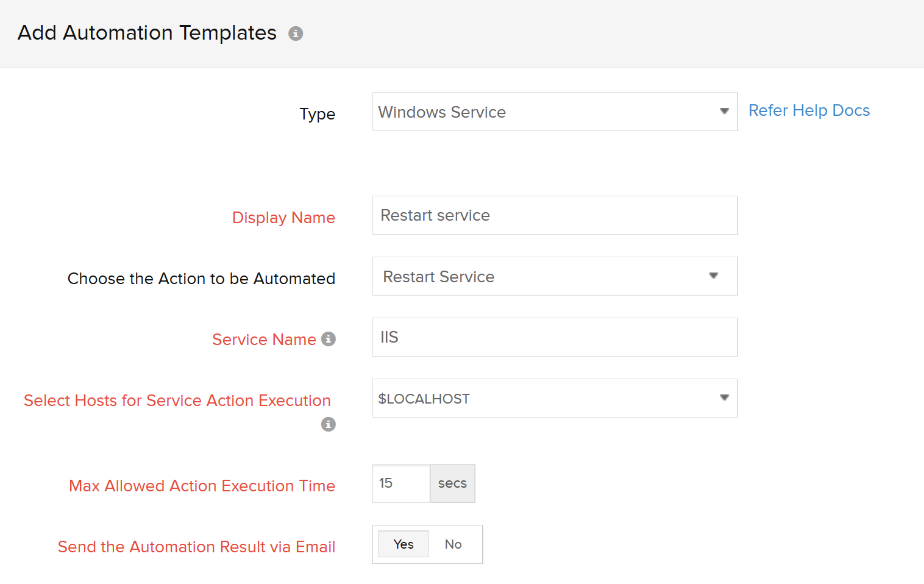The image size is (924, 584).
Task: Click the Send the Automation Result via Email label
Action: click(196, 547)
